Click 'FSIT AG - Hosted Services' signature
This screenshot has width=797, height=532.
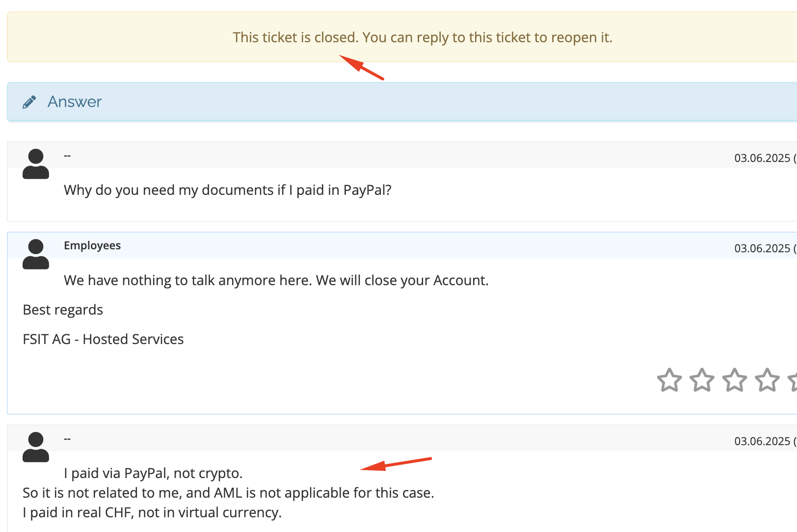click(103, 339)
